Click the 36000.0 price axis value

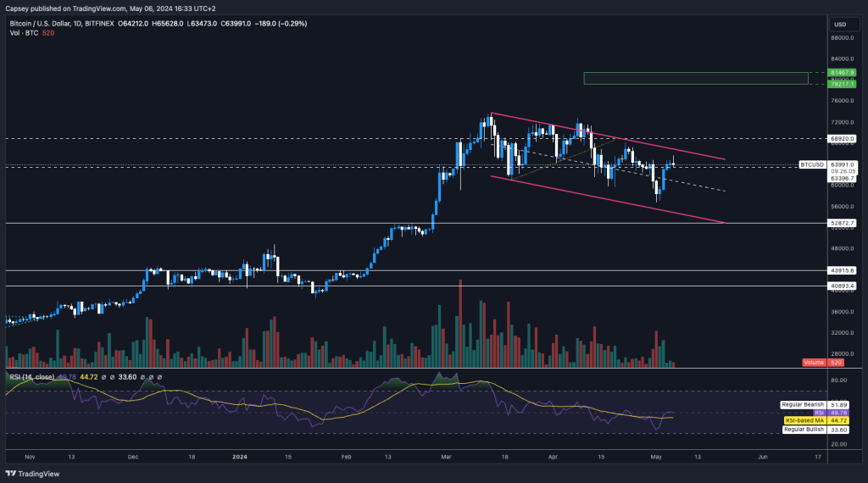842,312
